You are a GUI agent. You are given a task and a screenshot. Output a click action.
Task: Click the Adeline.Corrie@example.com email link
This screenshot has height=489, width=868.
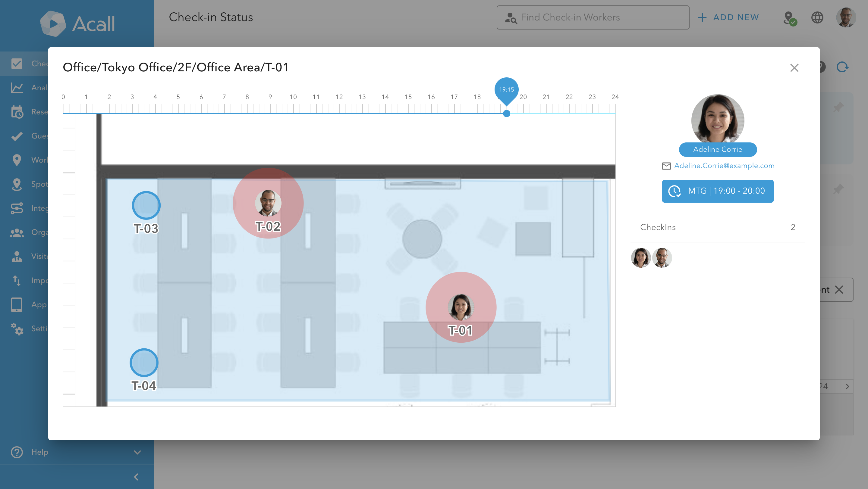tap(724, 166)
